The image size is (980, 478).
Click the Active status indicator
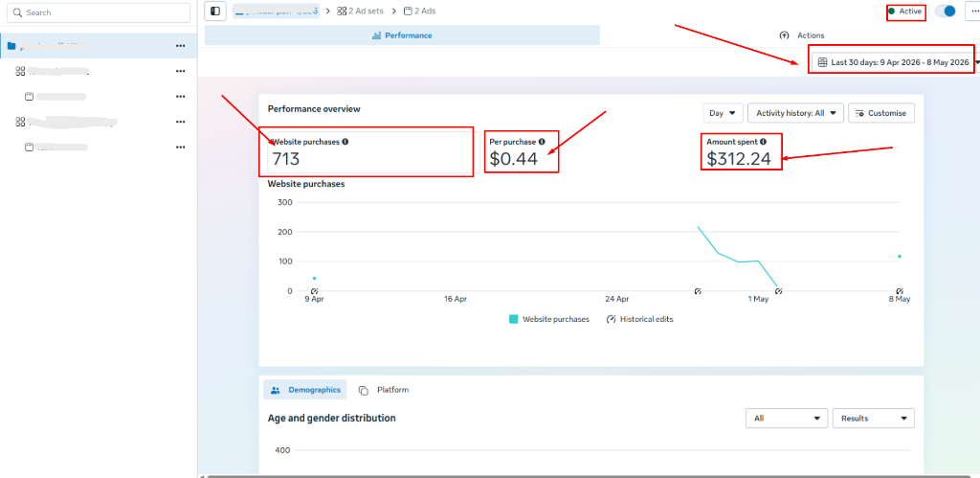pos(905,11)
